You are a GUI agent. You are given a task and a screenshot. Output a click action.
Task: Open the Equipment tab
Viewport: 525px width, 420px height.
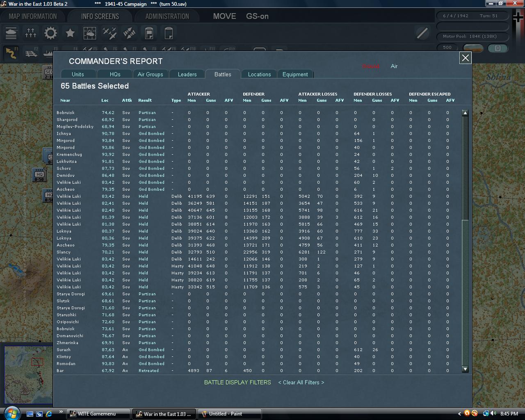[x=295, y=74]
